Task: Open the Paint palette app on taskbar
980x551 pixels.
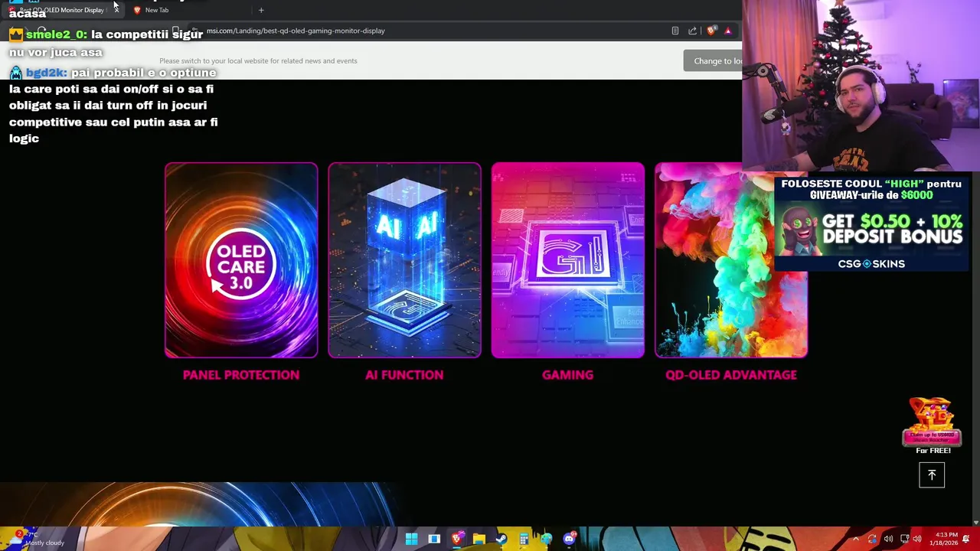Action: [x=546, y=539]
